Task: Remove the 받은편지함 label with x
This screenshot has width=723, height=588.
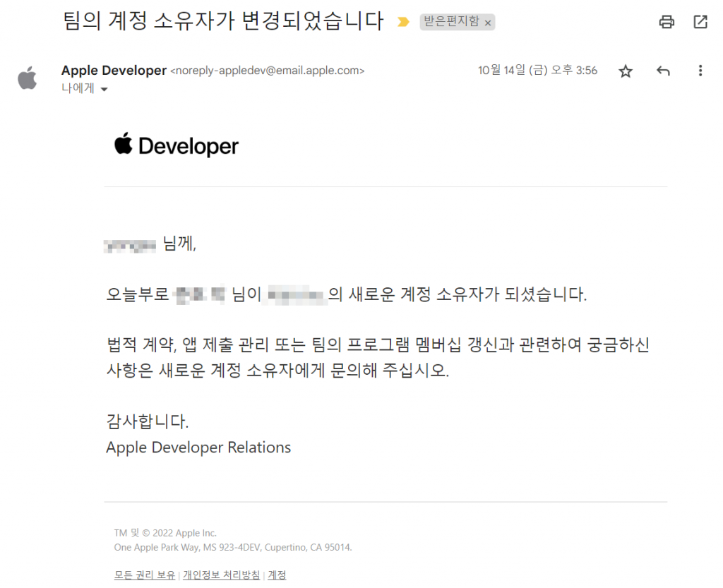Action: point(488,23)
